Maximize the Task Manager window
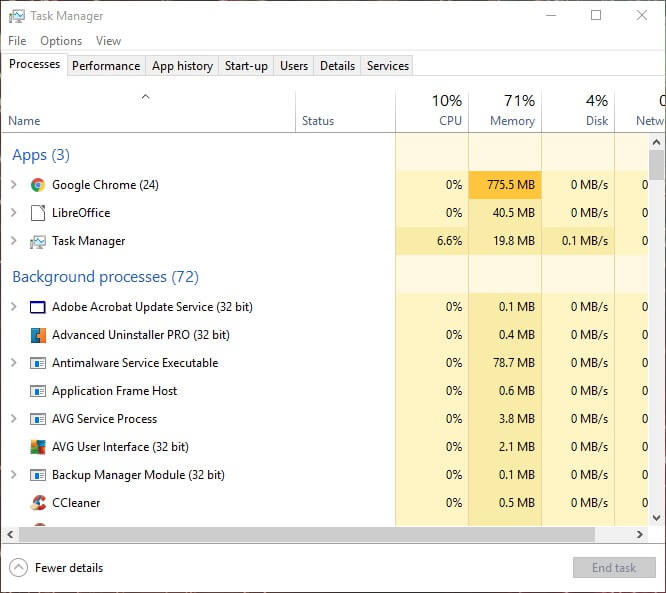 click(596, 16)
